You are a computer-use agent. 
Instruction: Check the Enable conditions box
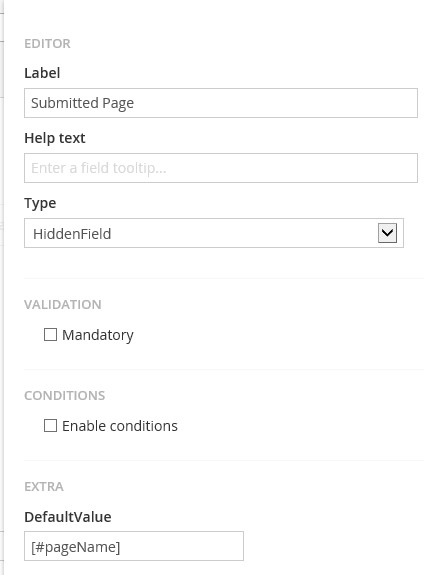pyautogui.click(x=50, y=426)
